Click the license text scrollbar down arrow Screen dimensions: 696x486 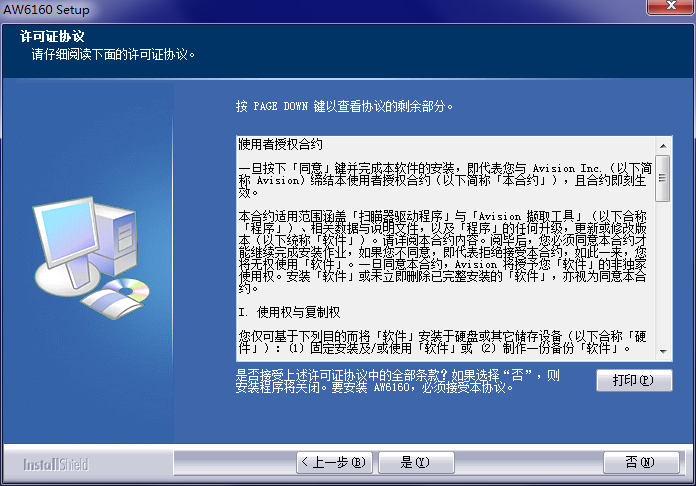point(663,352)
